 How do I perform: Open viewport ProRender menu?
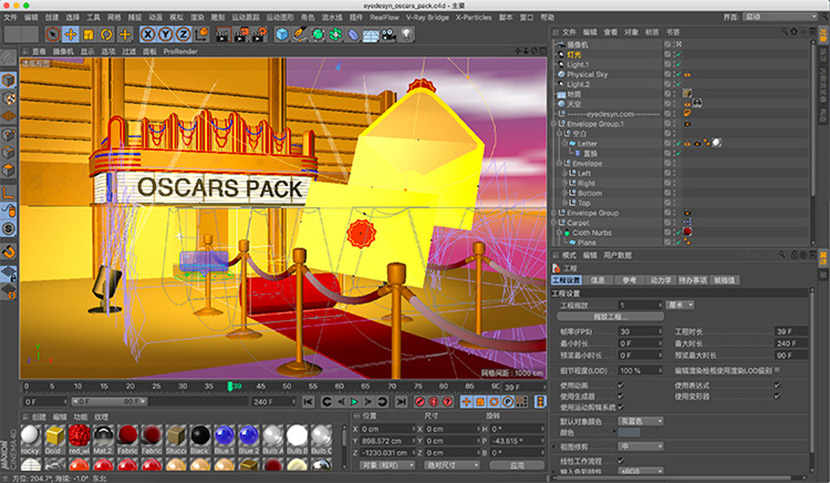click(181, 51)
